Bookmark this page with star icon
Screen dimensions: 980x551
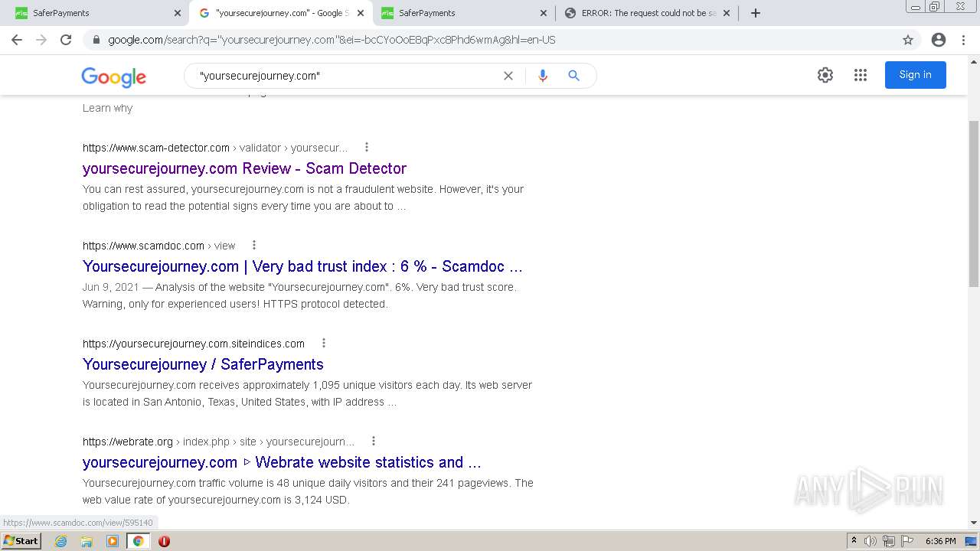[x=908, y=40]
